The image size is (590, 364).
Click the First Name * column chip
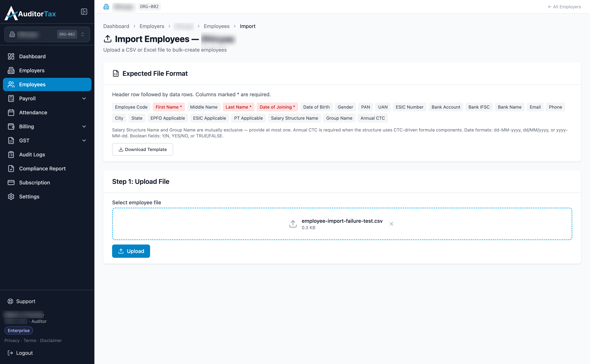click(x=169, y=107)
